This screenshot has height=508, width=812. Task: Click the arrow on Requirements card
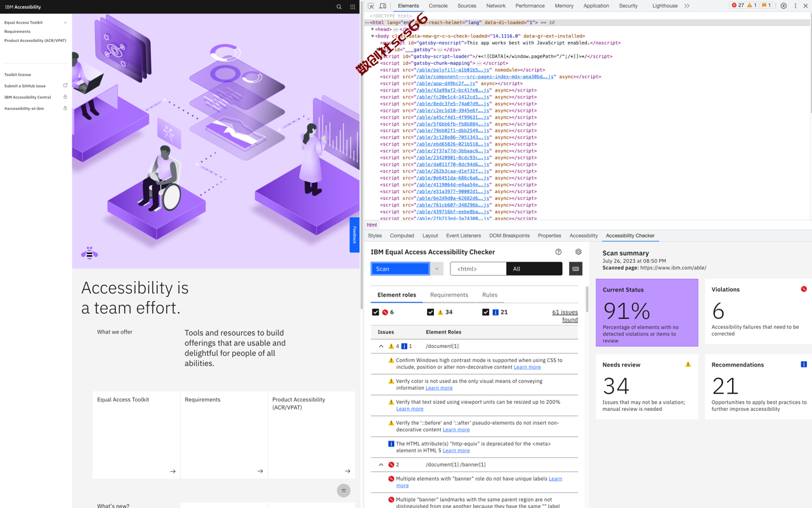[260, 471]
